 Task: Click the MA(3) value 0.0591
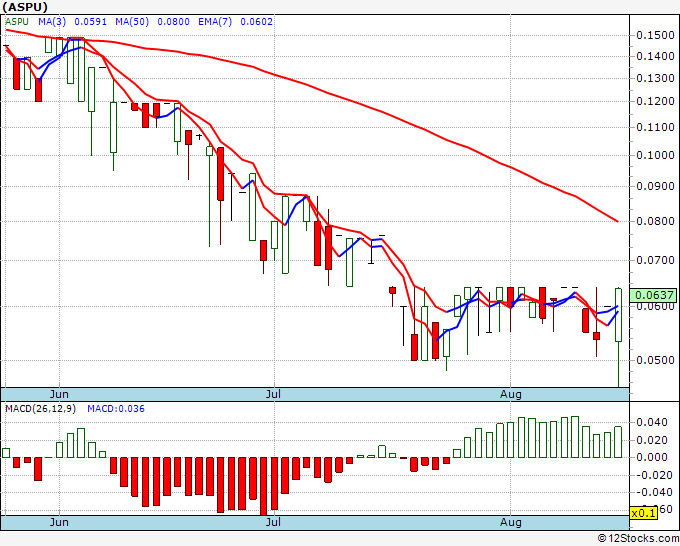(x=90, y=22)
